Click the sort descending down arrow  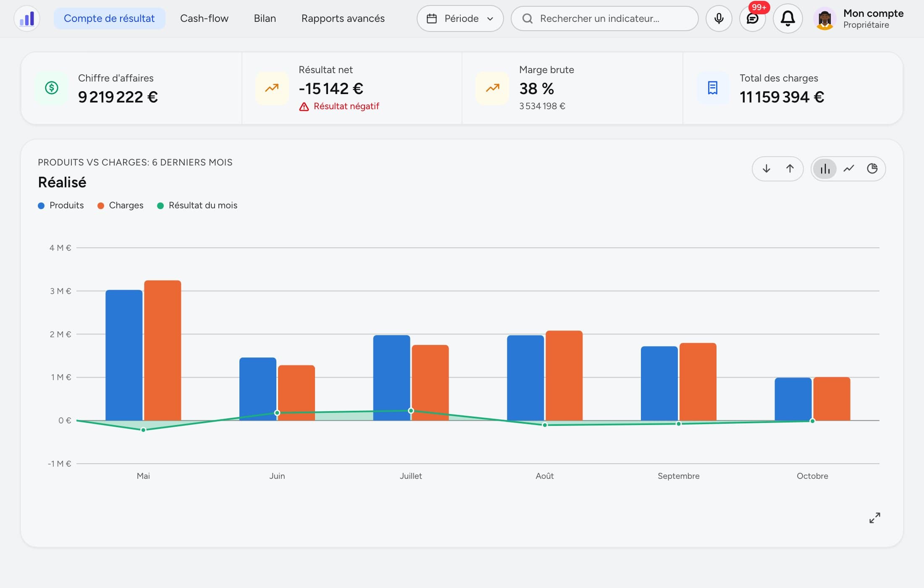pyautogui.click(x=766, y=168)
